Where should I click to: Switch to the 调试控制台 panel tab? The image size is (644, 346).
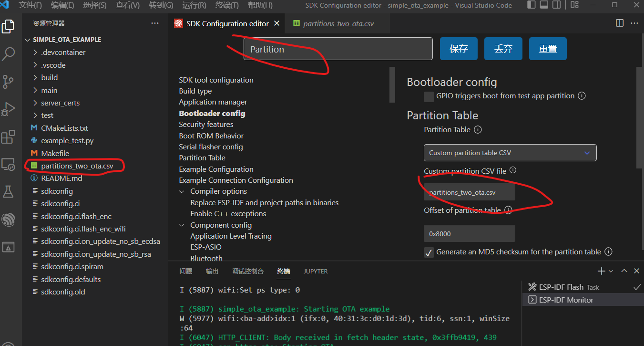point(248,271)
